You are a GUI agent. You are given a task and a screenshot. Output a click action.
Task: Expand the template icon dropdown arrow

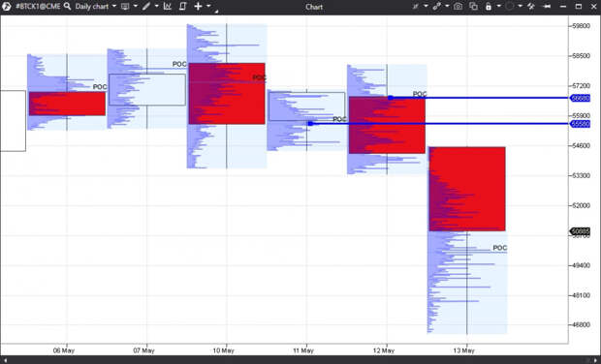pyautogui.click(x=136, y=6)
